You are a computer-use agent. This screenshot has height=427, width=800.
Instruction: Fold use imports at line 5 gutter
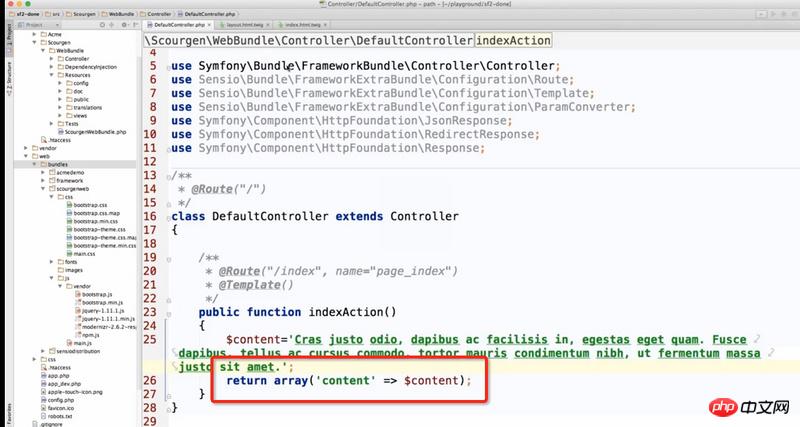(x=169, y=67)
